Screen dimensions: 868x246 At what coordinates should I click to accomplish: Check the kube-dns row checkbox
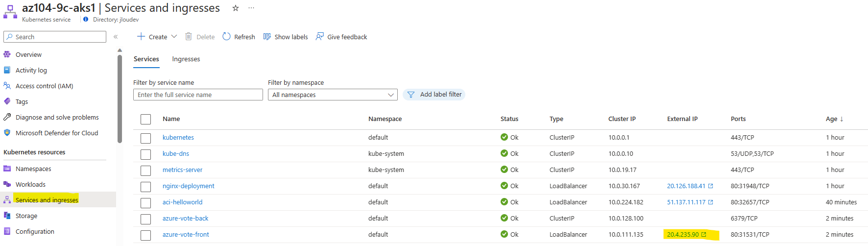(x=145, y=154)
